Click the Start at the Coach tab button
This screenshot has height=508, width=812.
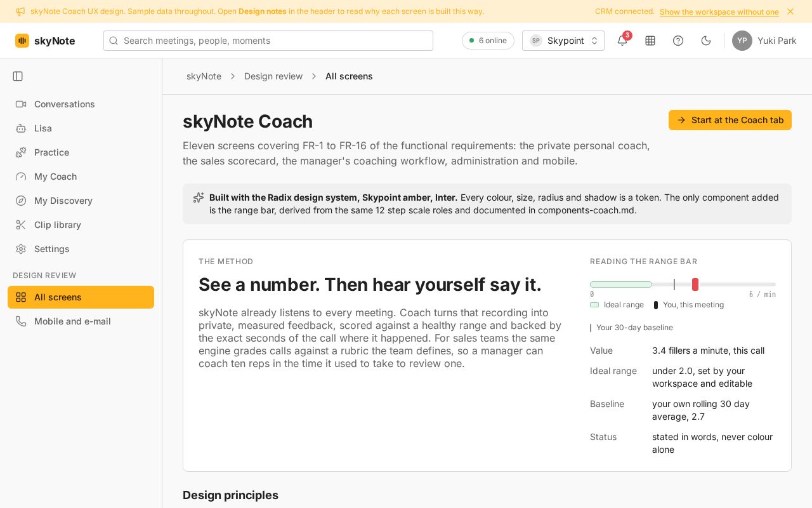click(x=730, y=120)
